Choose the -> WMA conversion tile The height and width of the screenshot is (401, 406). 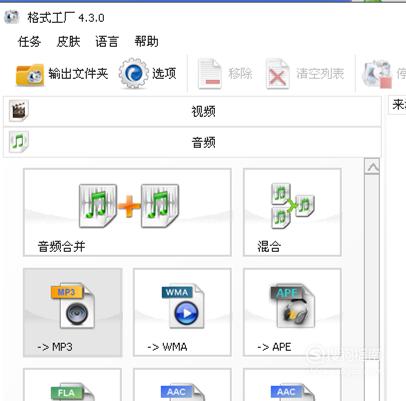point(182,312)
